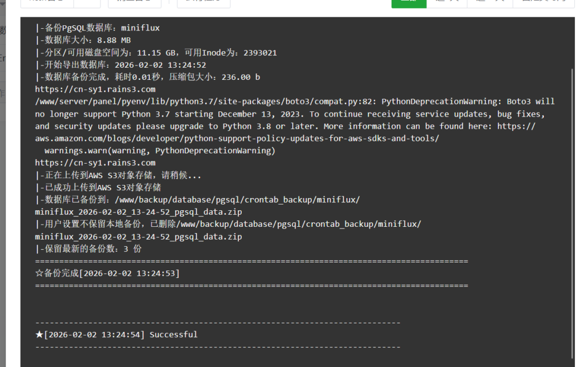Click the first https://cn-sy1.rains3.com line
588x367 pixels.
click(95, 89)
